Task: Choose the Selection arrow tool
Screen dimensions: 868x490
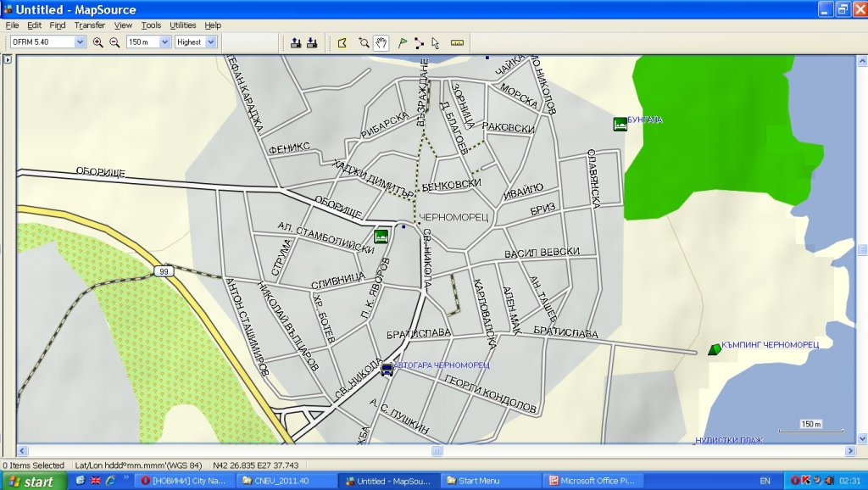Action: coord(435,42)
